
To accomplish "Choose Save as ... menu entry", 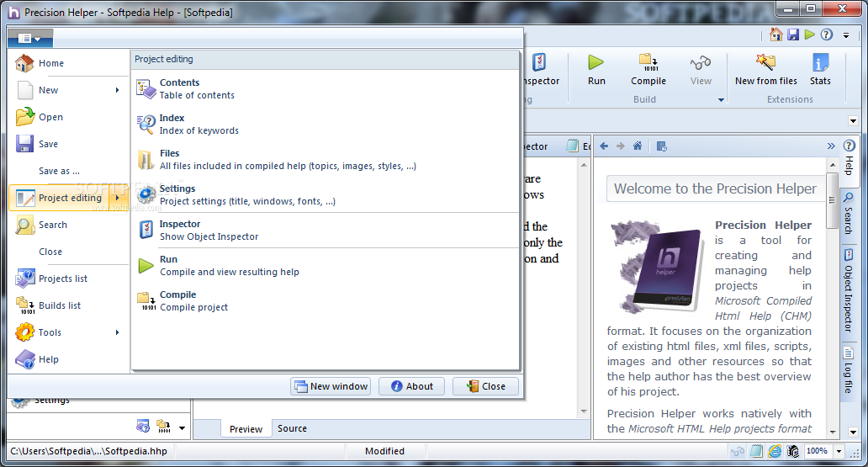I will coord(69,171).
